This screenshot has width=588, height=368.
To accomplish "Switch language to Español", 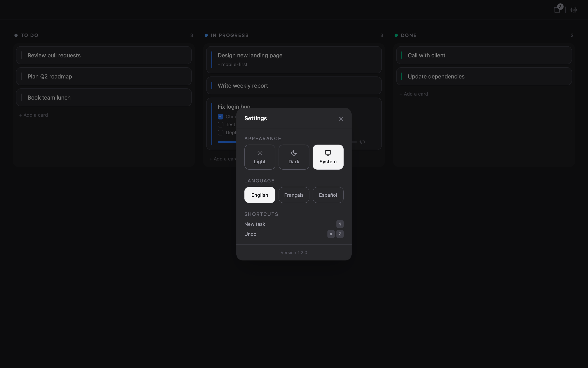I will tap(328, 195).
